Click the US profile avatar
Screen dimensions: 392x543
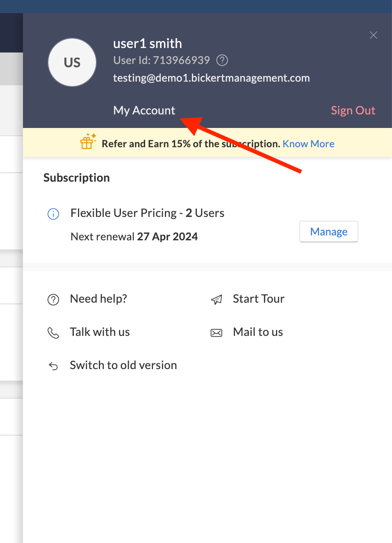(72, 62)
